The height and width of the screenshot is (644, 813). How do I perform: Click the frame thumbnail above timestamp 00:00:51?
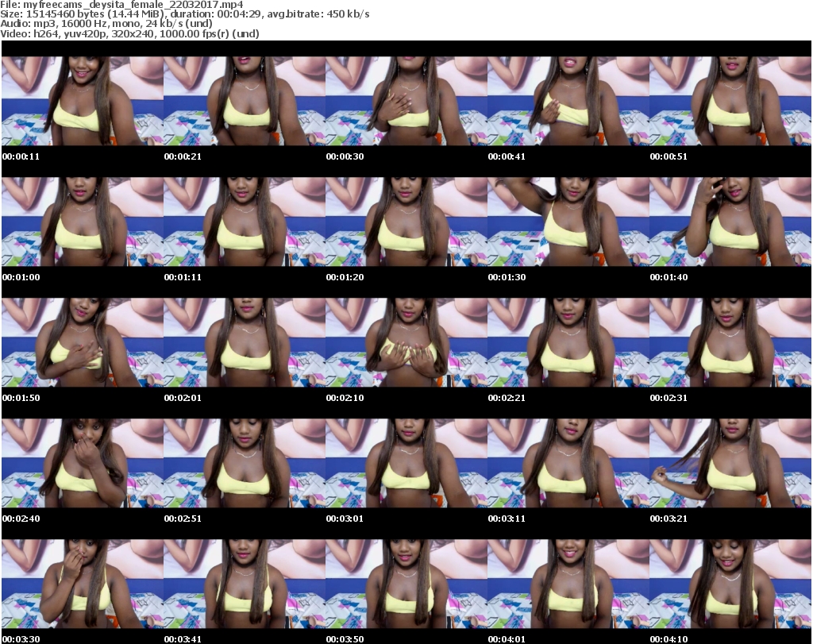pyautogui.click(x=730, y=101)
